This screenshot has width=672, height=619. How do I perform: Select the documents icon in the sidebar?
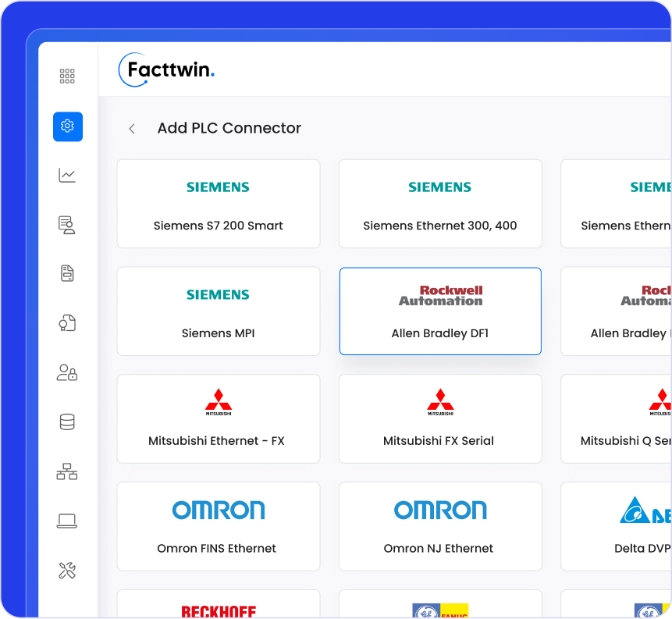tap(67, 273)
